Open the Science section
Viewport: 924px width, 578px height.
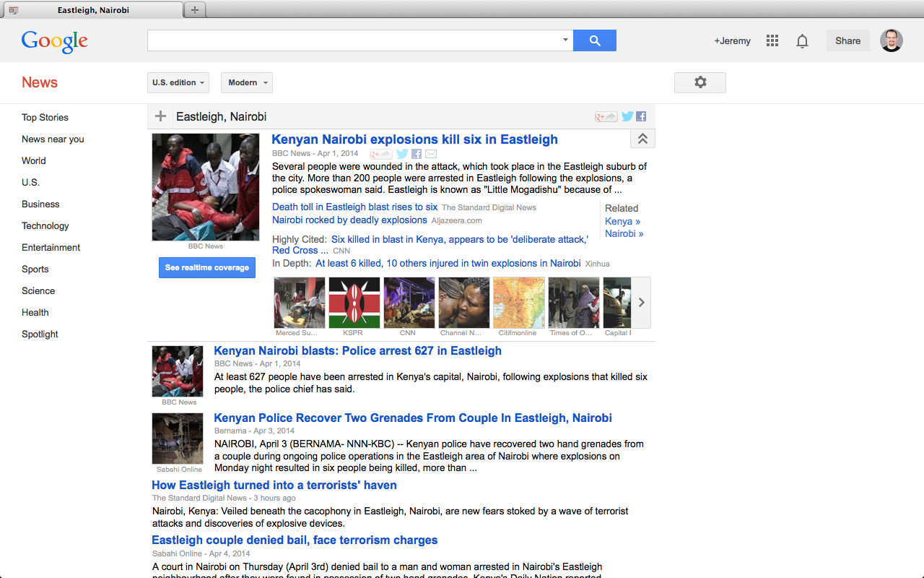coord(38,290)
